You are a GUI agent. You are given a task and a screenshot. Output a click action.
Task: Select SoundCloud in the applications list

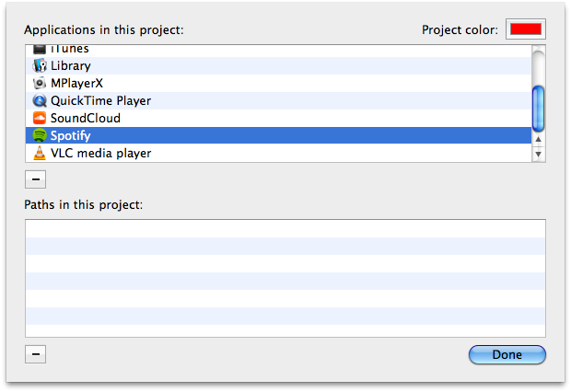click(x=86, y=118)
